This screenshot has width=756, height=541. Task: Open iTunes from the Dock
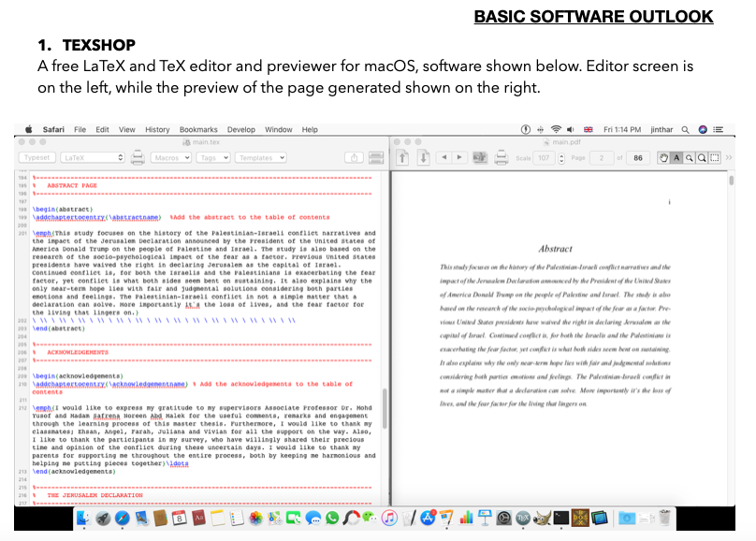389,519
